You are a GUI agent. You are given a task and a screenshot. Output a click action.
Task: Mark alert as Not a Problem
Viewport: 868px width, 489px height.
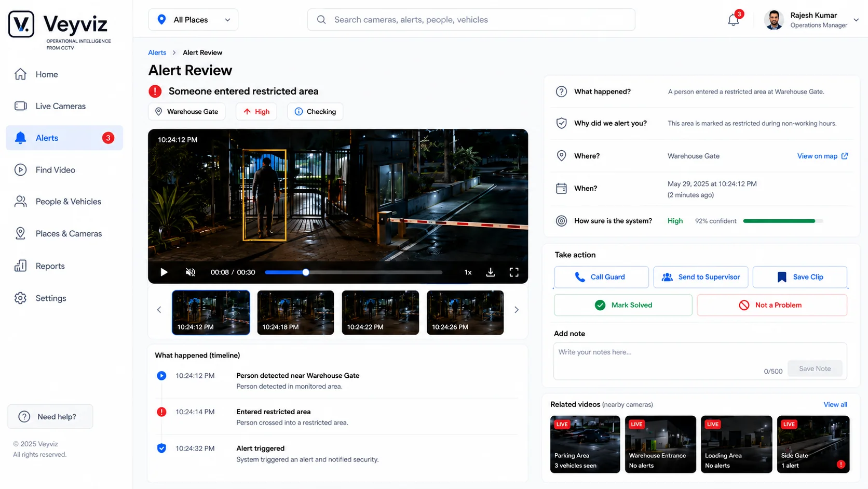pyautogui.click(x=771, y=305)
